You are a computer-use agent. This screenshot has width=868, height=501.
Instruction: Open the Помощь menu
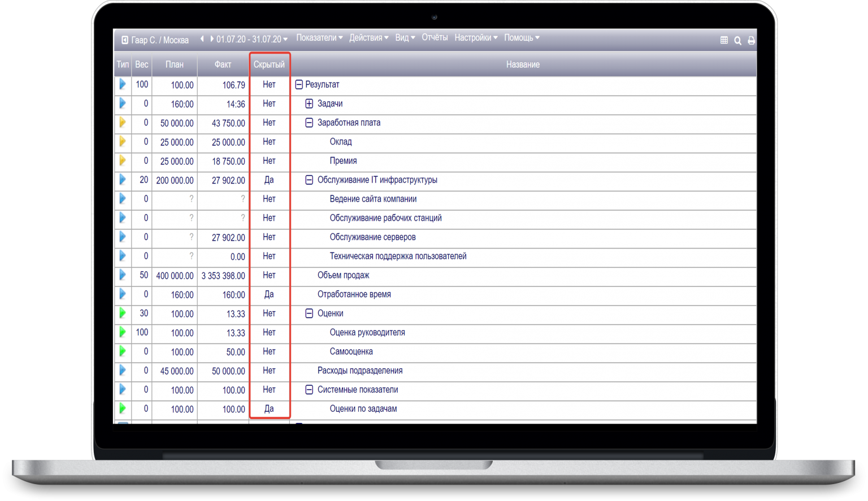coord(522,38)
